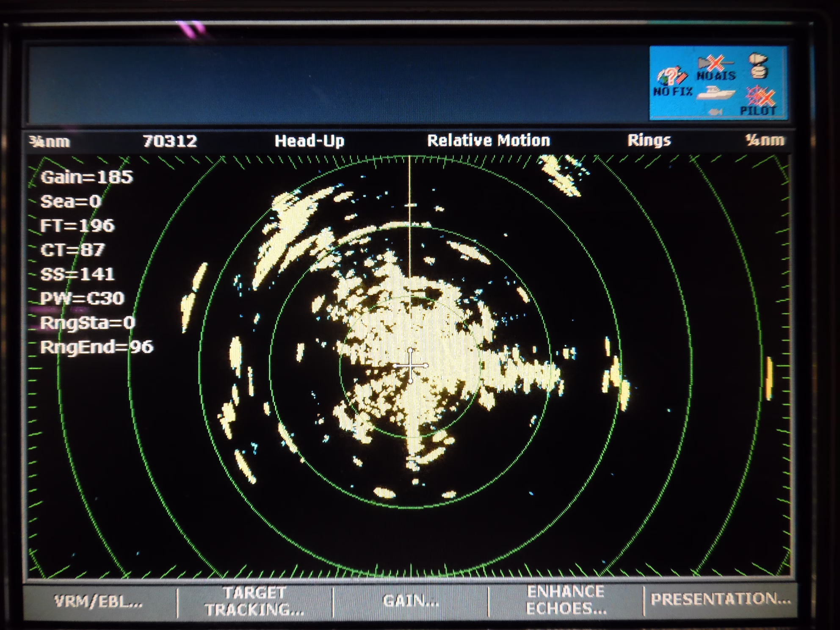The image size is (840, 630).
Task: Tap the NO FIX GPS status icon
Action: [x=672, y=82]
